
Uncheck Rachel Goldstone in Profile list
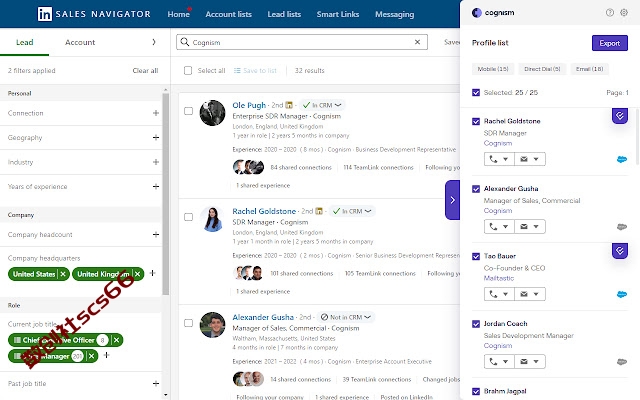pos(476,121)
